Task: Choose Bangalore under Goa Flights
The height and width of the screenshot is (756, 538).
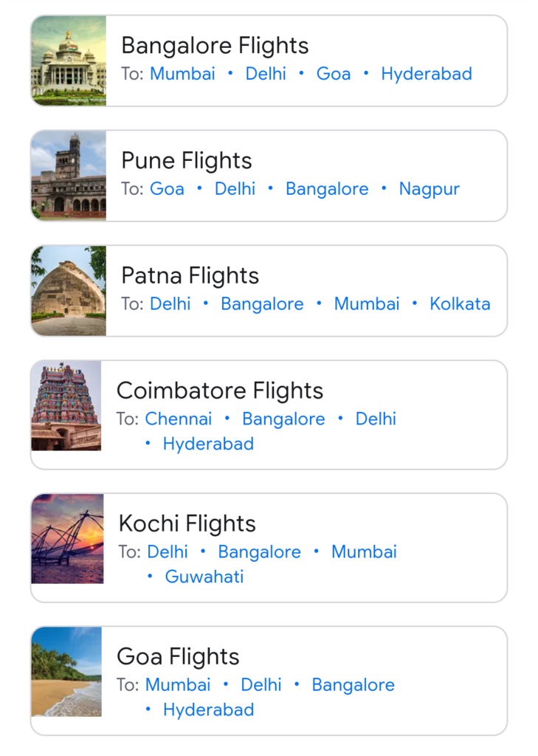Action: 353,685
